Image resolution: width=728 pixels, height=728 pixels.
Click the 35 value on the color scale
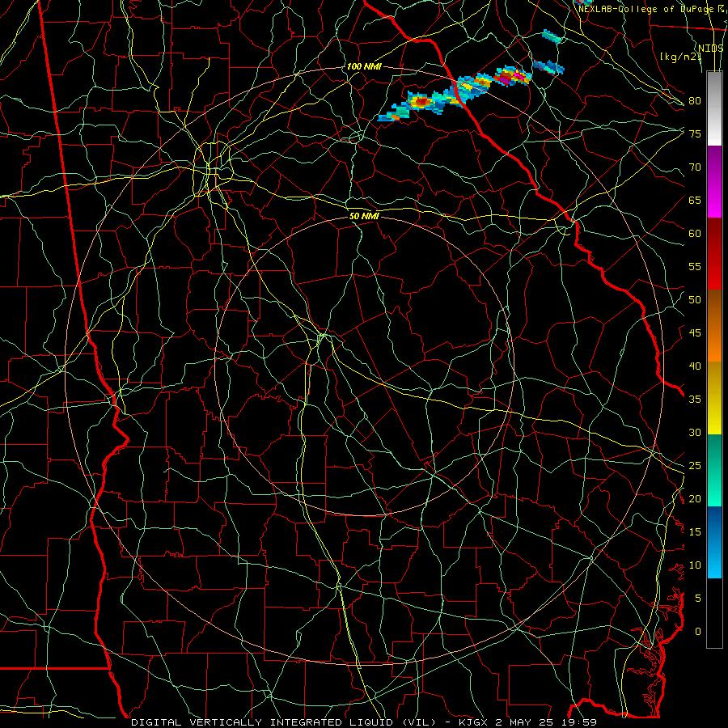(x=695, y=400)
